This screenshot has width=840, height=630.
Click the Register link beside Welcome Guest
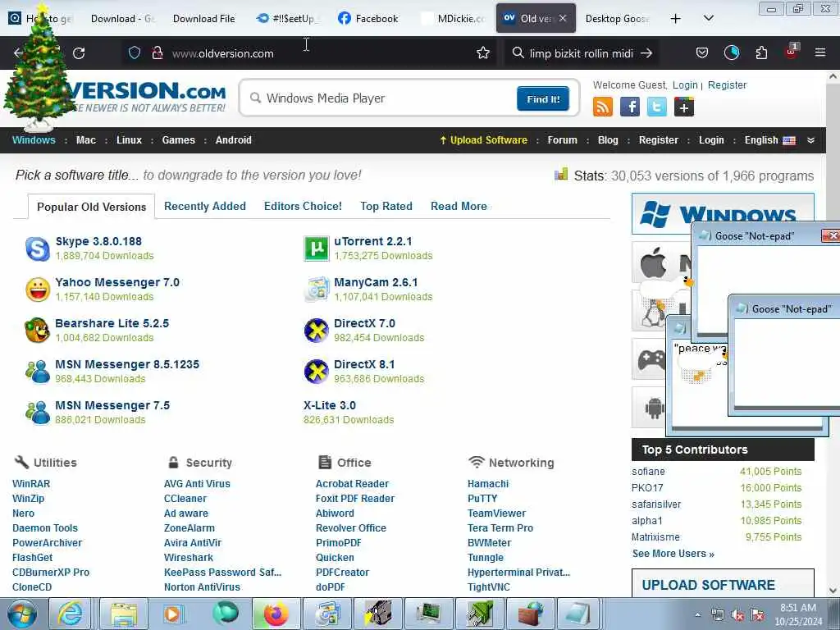[x=727, y=85]
